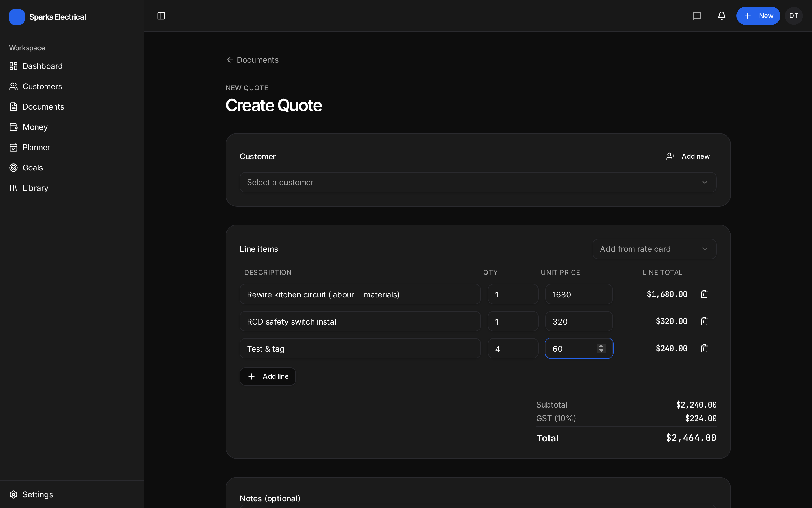Delete the RCD safety switch line
Image resolution: width=812 pixels, height=508 pixels.
point(704,321)
